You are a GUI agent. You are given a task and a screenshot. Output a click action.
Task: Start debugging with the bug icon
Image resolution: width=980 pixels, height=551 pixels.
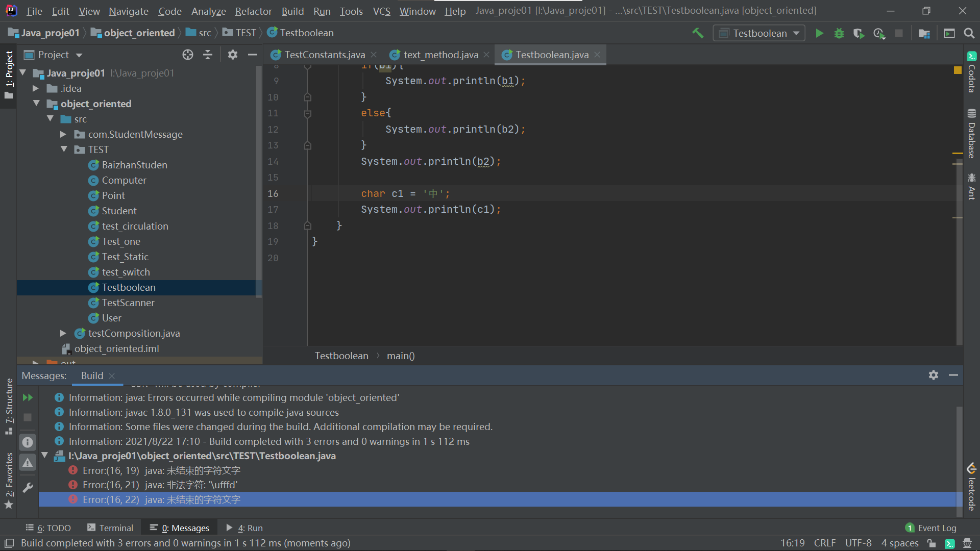click(x=839, y=33)
